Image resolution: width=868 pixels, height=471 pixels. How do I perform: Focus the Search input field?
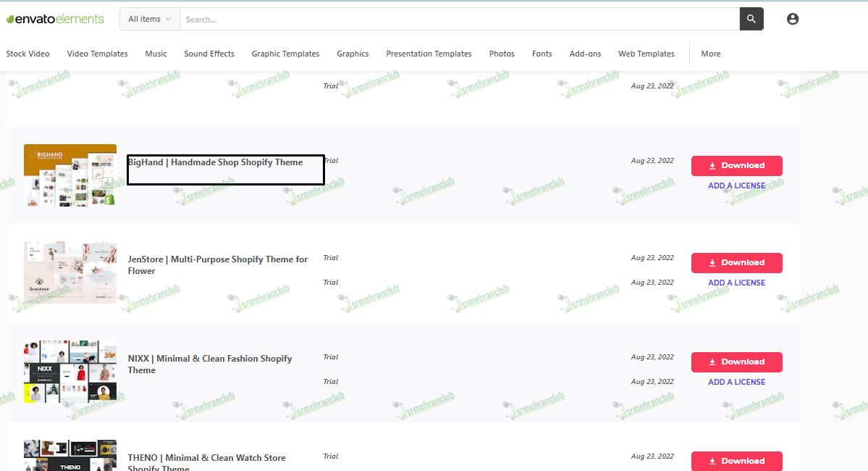(x=460, y=19)
